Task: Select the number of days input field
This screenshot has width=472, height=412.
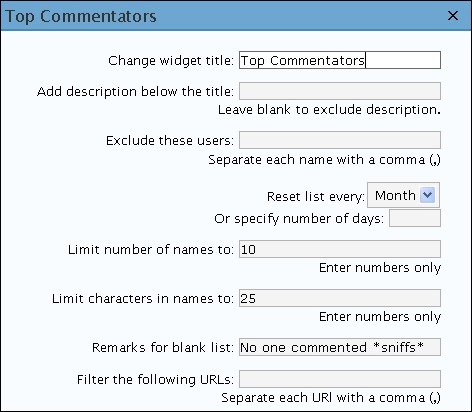Action: coord(415,218)
